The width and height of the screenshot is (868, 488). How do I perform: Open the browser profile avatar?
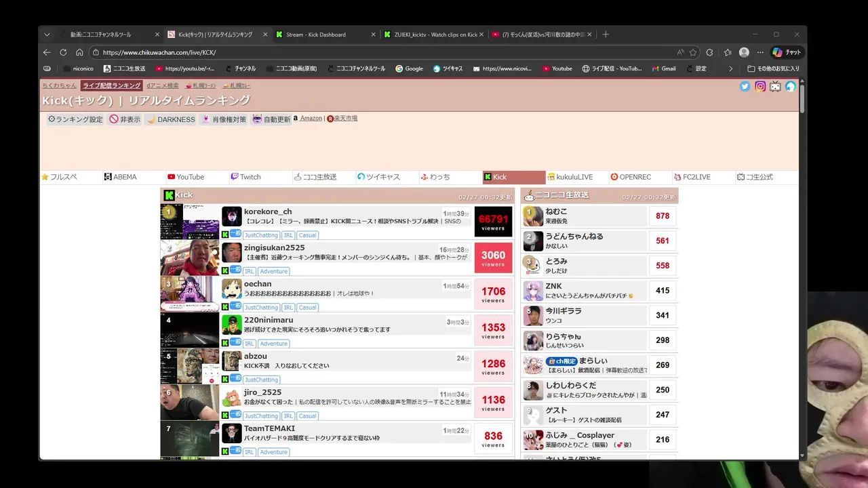coord(744,52)
